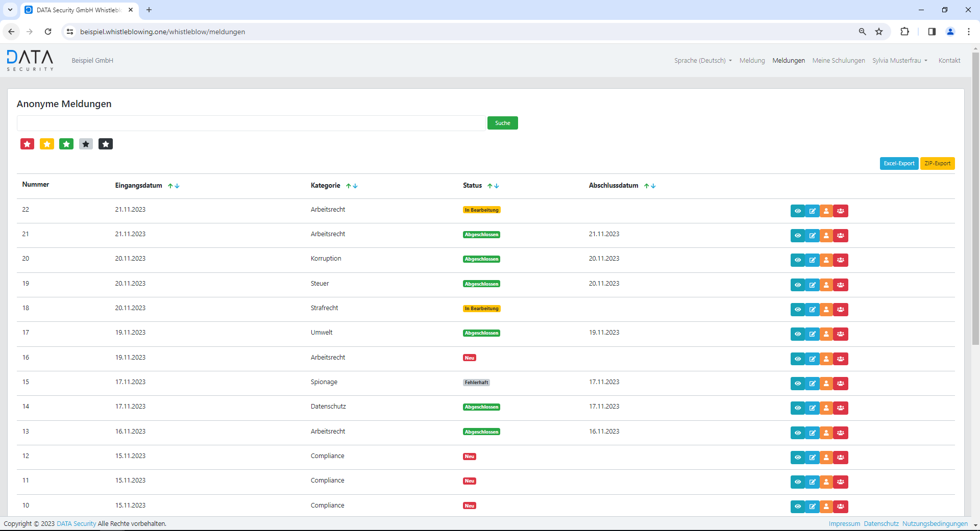Sort Eingangsdatum column ascending with up arrow
Screen dimensions: 980x531
pyautogui.click(x=170, y=186)
